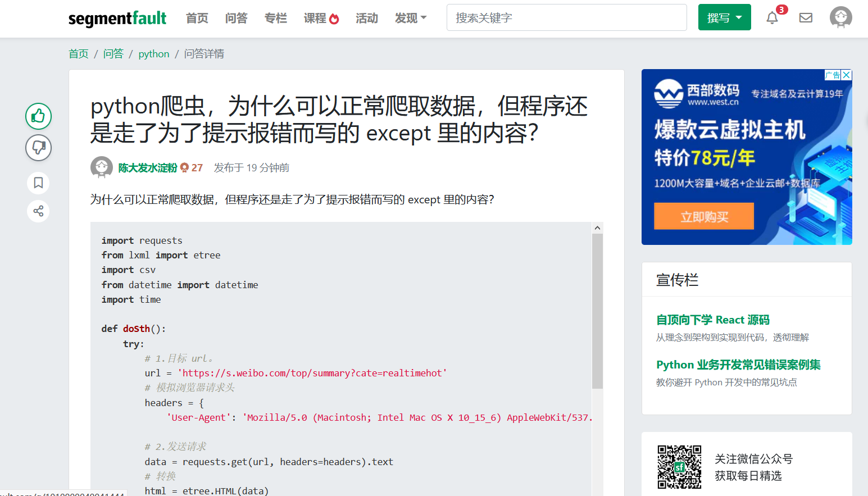Click the python breadcrumb link
868x496 pixels.
point(154,54)
